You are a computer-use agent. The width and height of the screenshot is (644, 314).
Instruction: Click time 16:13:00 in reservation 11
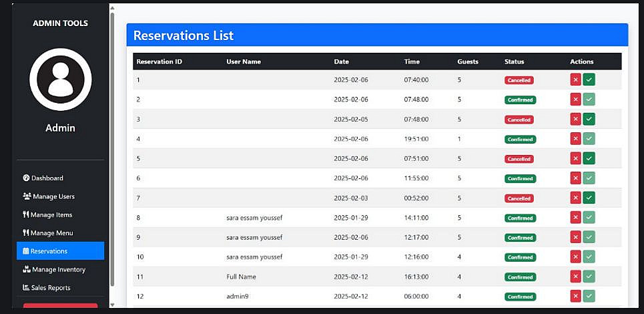[x=416, y=277]
